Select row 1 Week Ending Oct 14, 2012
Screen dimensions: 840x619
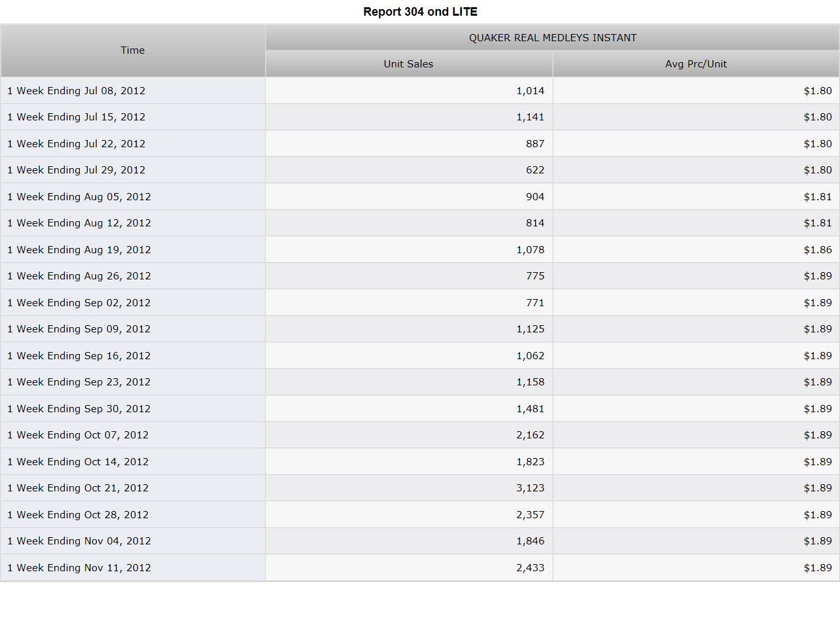[420, 462]
